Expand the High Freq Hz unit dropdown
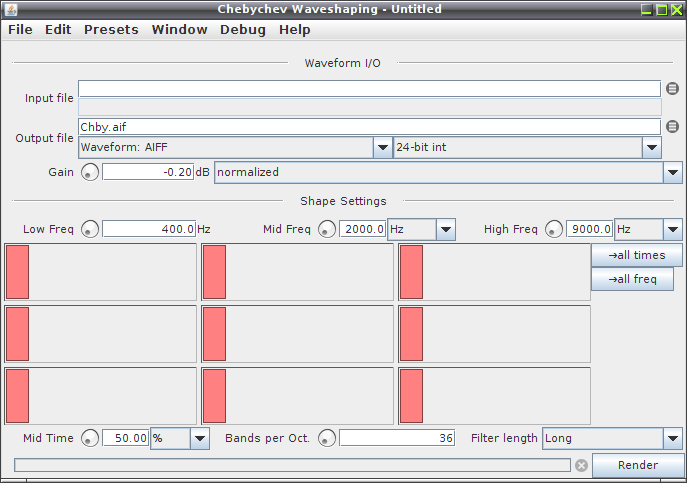Screen dimensions: 687x483 pyautogui.click(x=673, y=230)
